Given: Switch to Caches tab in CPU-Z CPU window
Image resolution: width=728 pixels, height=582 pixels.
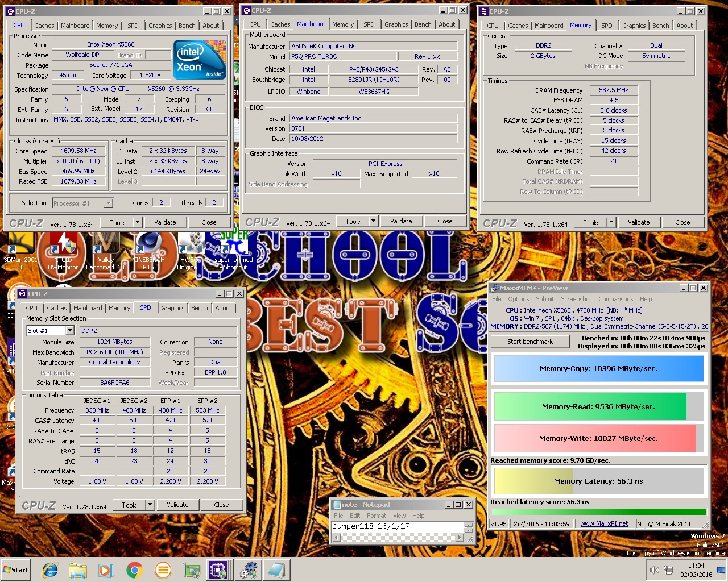Looking at the screenshot, I should pyautogui.click(x=44, y=26).
